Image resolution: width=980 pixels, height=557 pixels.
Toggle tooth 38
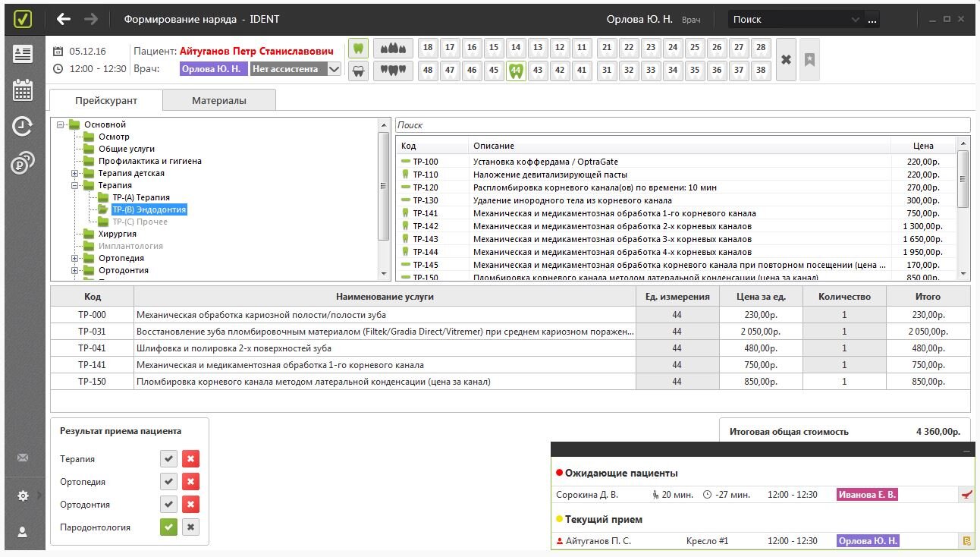pos(760,71)
